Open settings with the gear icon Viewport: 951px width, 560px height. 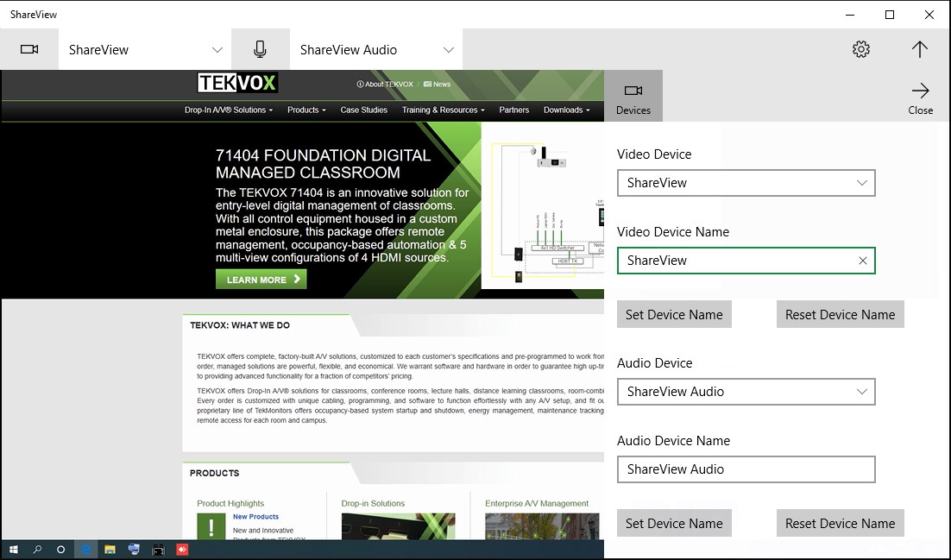click(x=860, y=49)
